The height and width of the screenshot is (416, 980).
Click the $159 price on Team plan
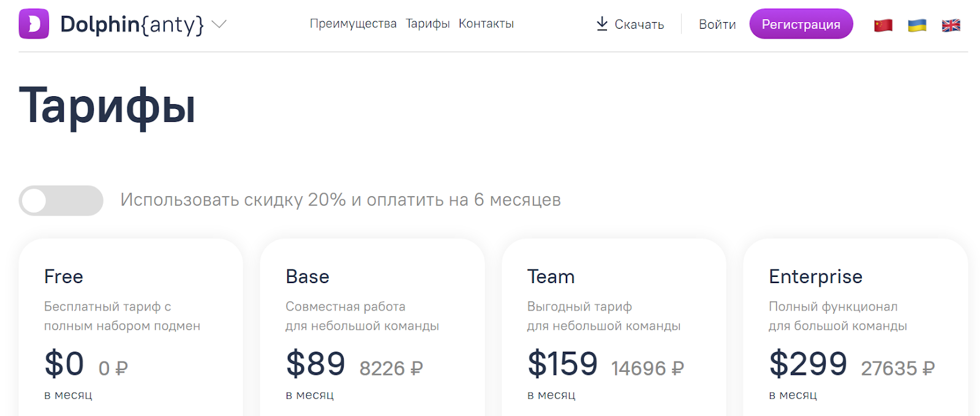(x=562, y=363)
